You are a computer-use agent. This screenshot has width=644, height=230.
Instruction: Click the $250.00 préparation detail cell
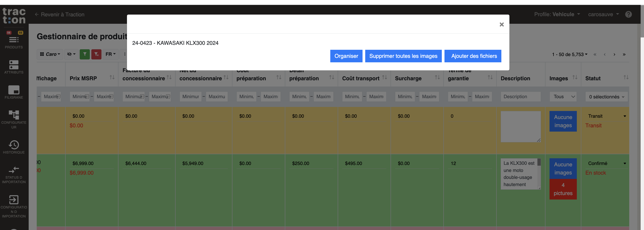[311, 163]
